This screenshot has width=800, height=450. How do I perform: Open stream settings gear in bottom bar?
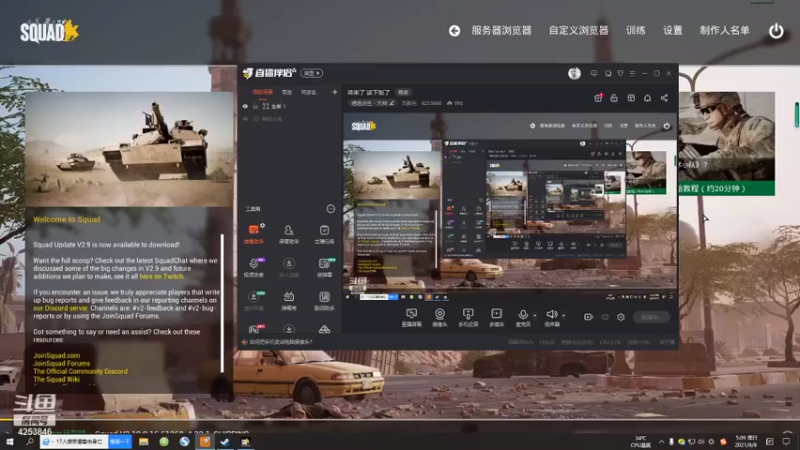pos(621,317)
